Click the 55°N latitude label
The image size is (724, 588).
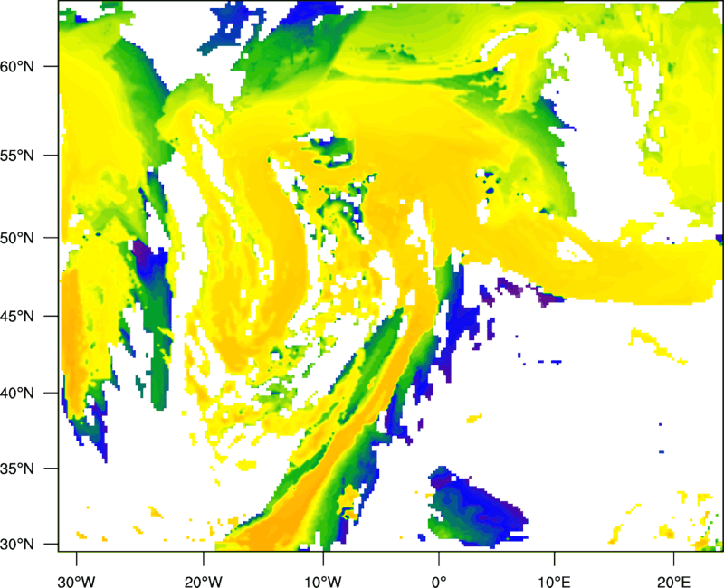click(17, 156)
